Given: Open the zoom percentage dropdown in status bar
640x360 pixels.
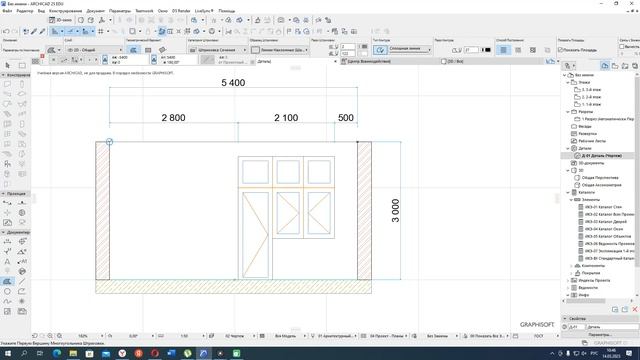Looking at the screenshot, I should [x=102, y=336].
